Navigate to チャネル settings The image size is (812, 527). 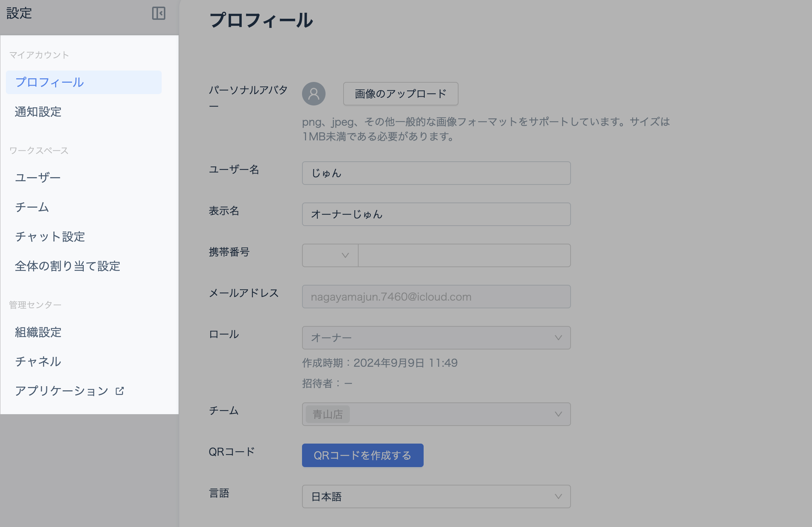pyautogui.click(x=38, y=362)
